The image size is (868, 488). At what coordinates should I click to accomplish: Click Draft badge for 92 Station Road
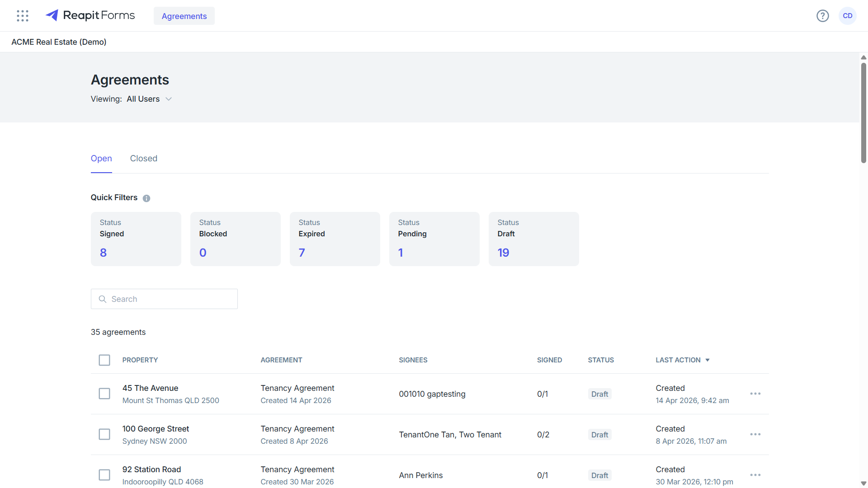599,475
